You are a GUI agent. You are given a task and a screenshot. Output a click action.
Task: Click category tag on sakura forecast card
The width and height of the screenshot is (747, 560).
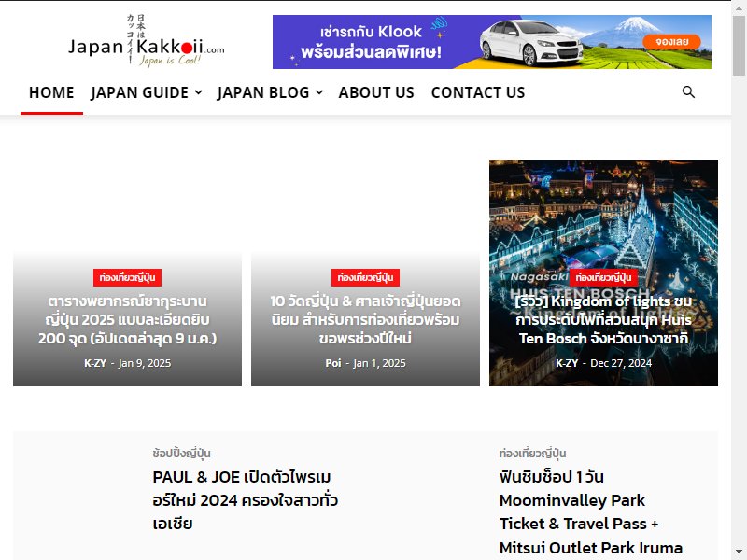(x=127, y=277)
